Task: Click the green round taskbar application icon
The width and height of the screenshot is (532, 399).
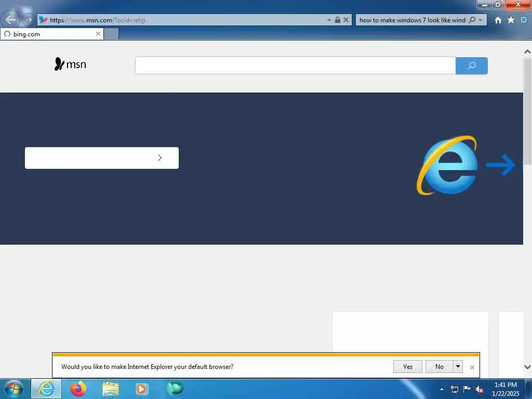Action: [x=175, y=389]
